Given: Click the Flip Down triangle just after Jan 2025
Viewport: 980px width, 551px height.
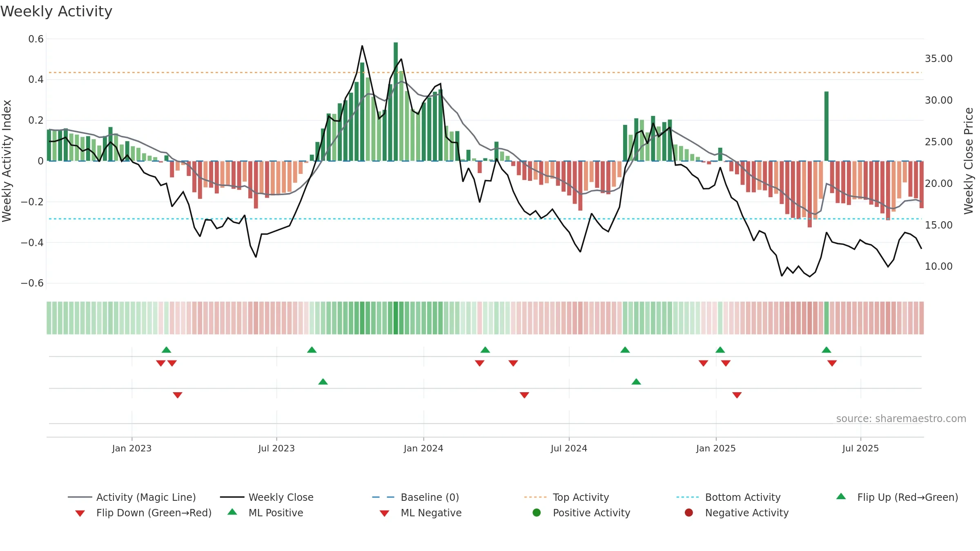Looking at the screenshot, I should (x=726, y=363).
